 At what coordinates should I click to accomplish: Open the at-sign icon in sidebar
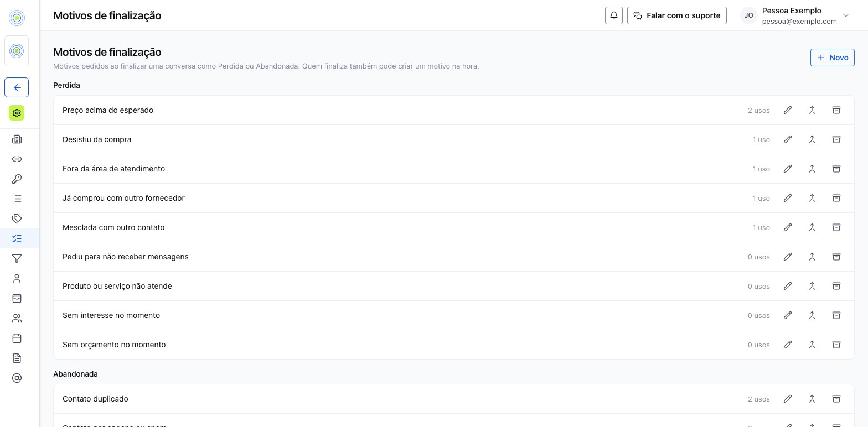tap(17, 378)
